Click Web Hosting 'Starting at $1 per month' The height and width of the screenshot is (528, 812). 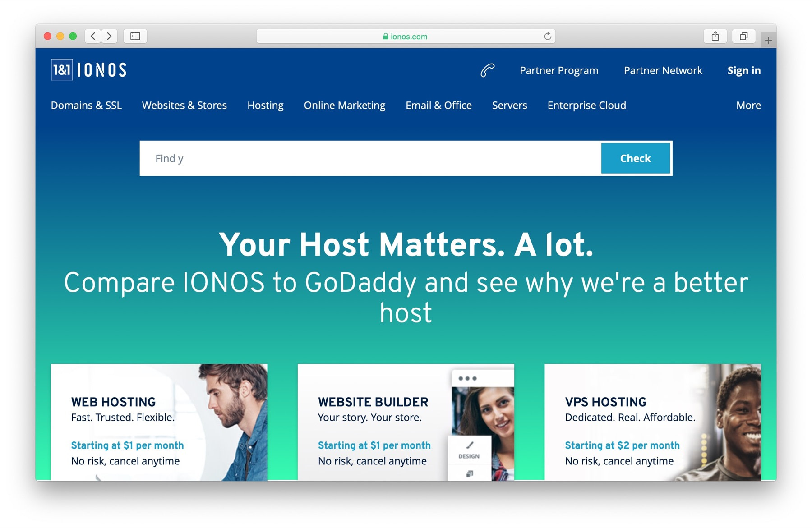127,445
